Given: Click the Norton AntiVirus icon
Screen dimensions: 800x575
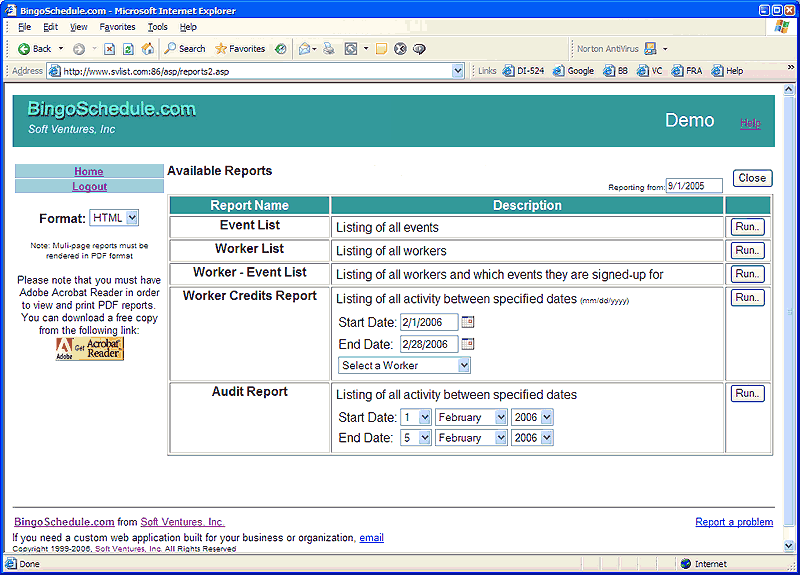Looking at the screenshot, I should (x=650, y=49).
